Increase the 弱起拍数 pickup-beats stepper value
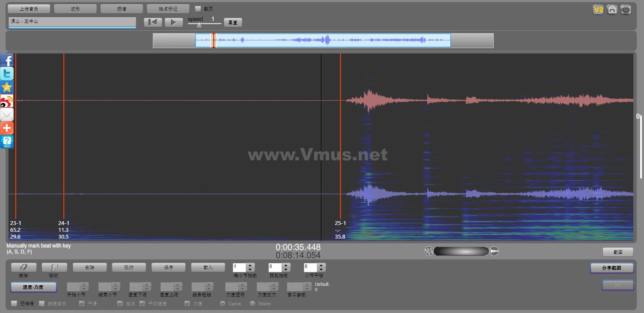Screen dimensions: 644x313 click(286, 265)
